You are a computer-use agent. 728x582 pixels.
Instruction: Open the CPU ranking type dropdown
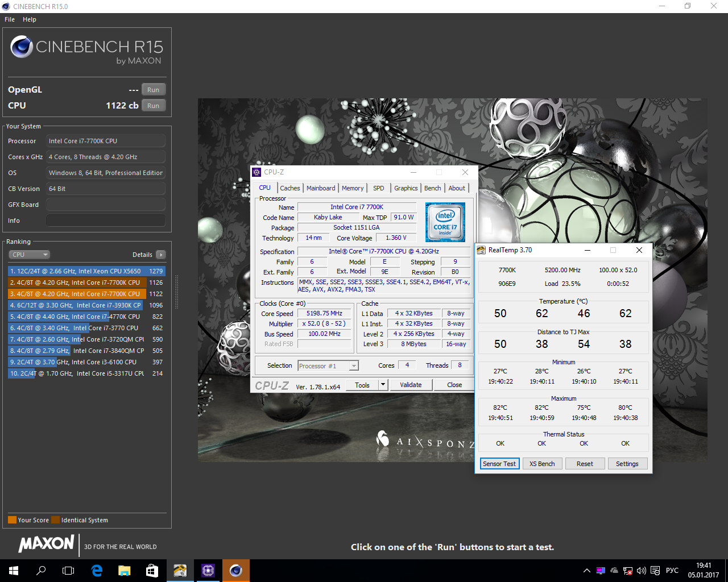(30, 255)
